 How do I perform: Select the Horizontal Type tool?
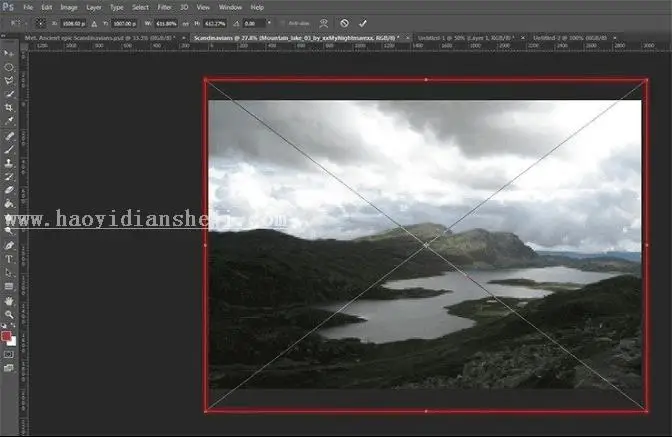(x=9, y=259)
